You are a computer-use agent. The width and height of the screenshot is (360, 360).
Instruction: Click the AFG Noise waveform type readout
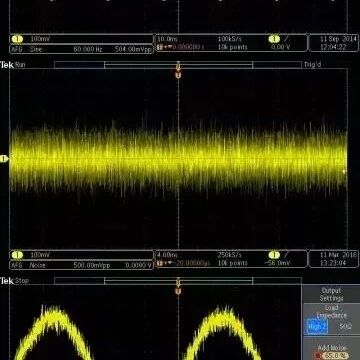37,265
